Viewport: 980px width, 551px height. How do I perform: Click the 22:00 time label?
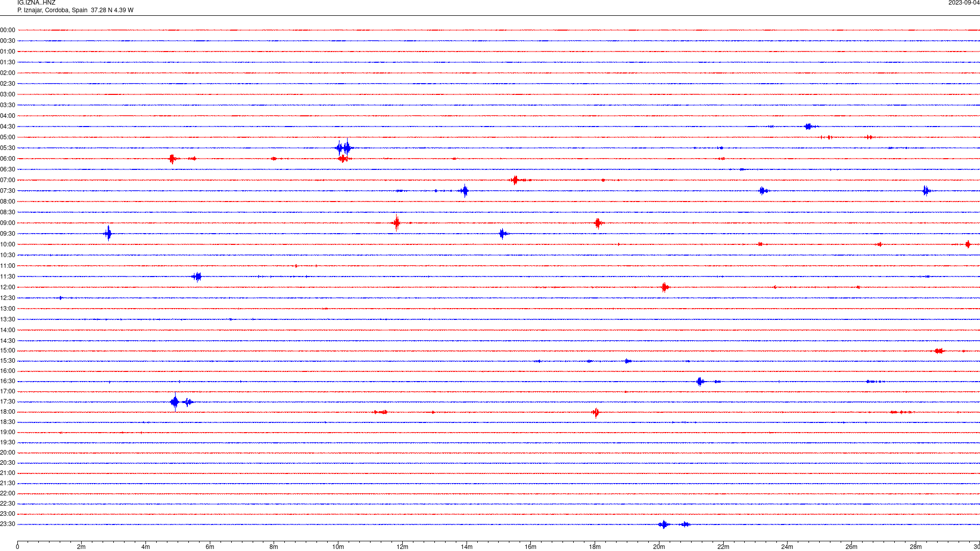pos(8,493)
